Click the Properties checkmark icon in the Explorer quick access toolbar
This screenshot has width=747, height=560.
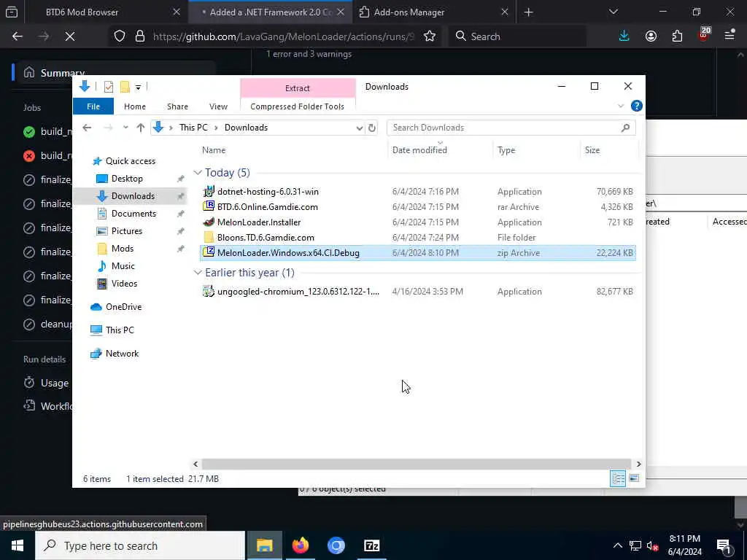click(109, 87)
